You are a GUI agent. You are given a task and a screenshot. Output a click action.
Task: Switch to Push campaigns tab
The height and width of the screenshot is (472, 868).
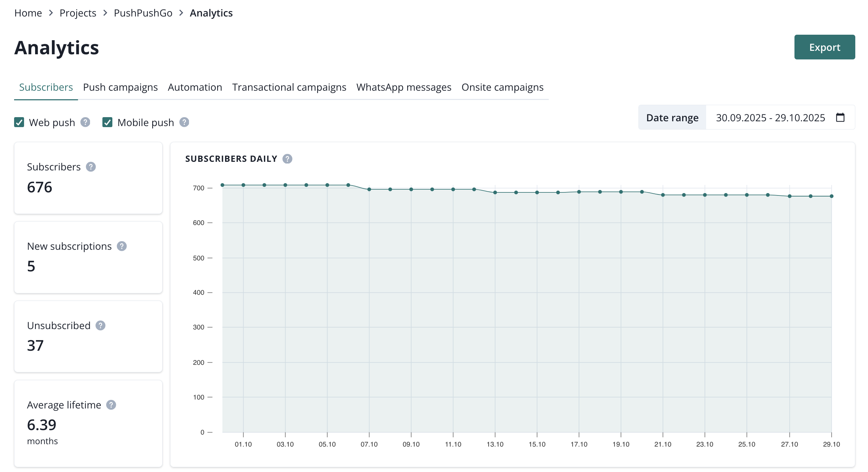[120, 87]
